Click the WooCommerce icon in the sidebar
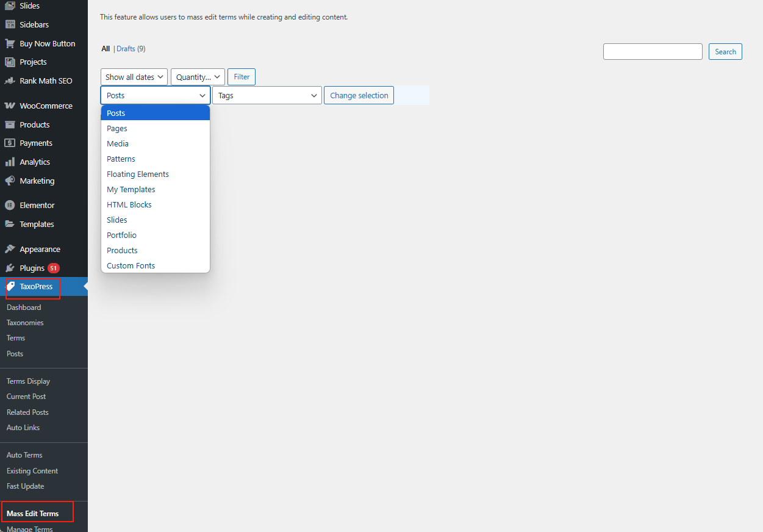The height and width of the screenshot is (532, 763). tap(10, 106)
